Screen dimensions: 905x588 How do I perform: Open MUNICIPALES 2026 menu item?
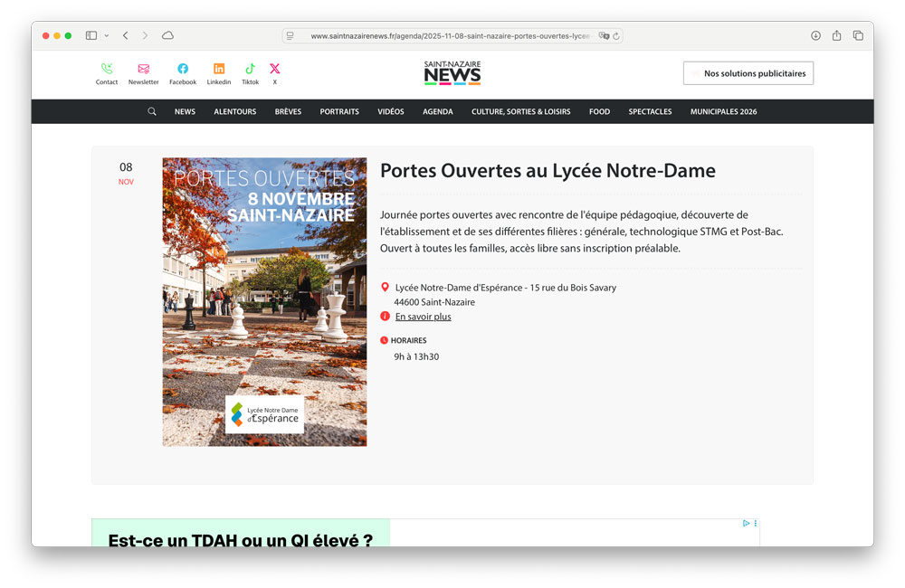(723, 111)
